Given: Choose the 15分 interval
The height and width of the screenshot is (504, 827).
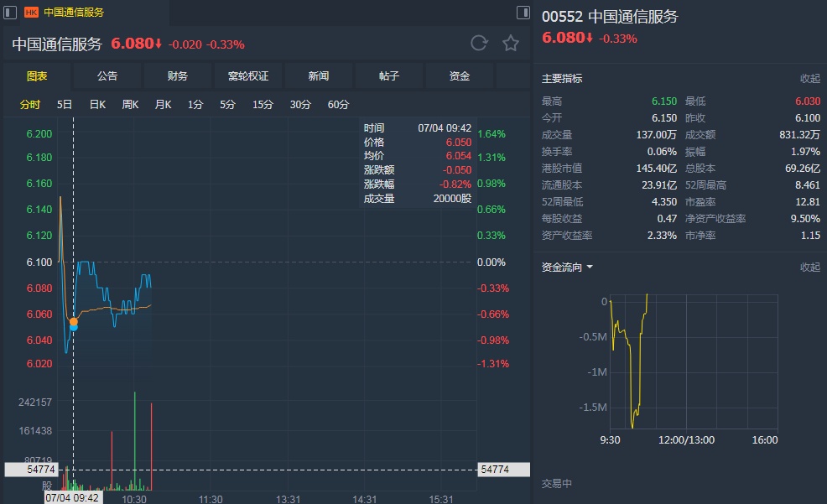Looking at the screenshot, I should click(263, 105).
